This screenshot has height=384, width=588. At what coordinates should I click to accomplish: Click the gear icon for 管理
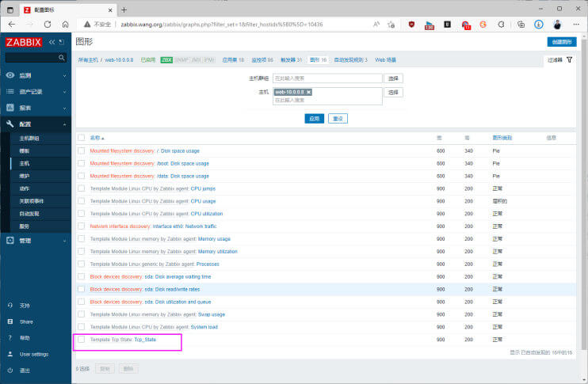click(10, 240)
